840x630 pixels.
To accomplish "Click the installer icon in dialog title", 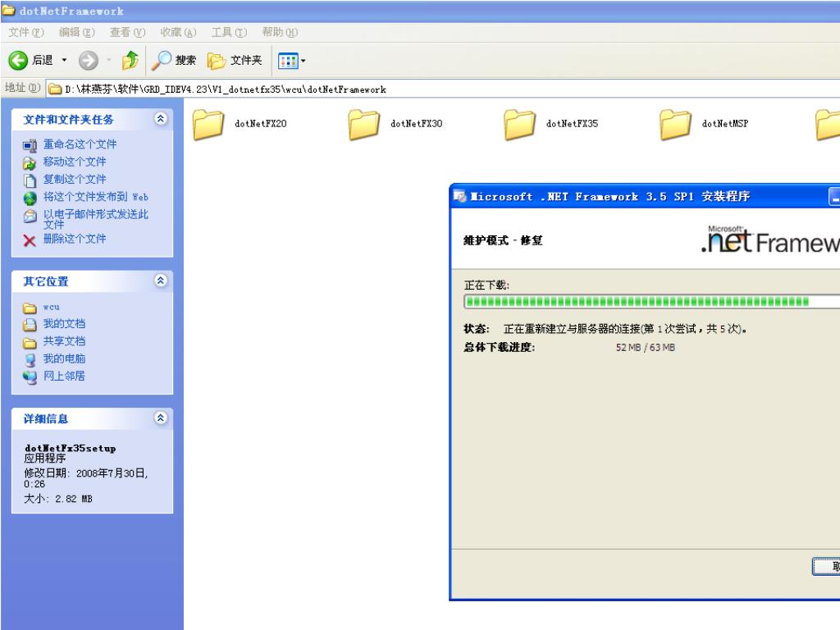I will click(x=459, y=197).
